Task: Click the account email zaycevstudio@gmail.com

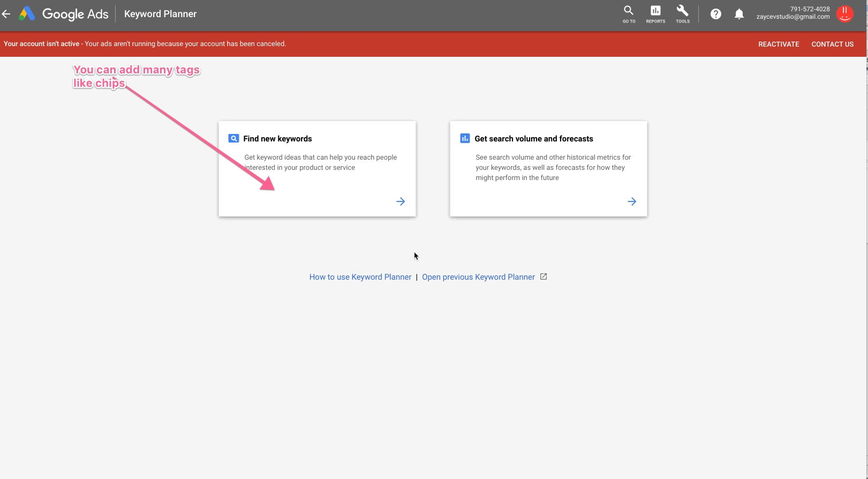Action: point(792,17)
